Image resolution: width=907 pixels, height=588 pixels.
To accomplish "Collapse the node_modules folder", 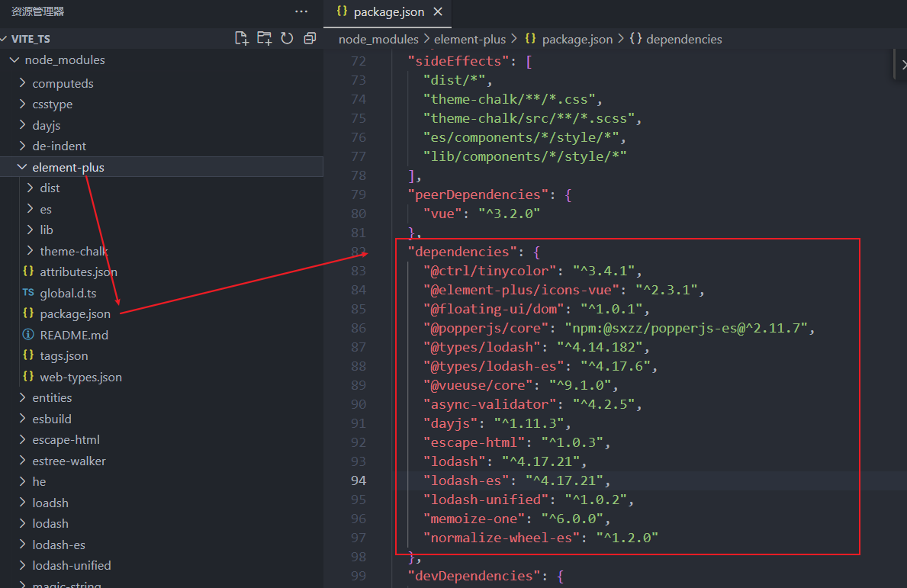I will (x=65, y=60).
